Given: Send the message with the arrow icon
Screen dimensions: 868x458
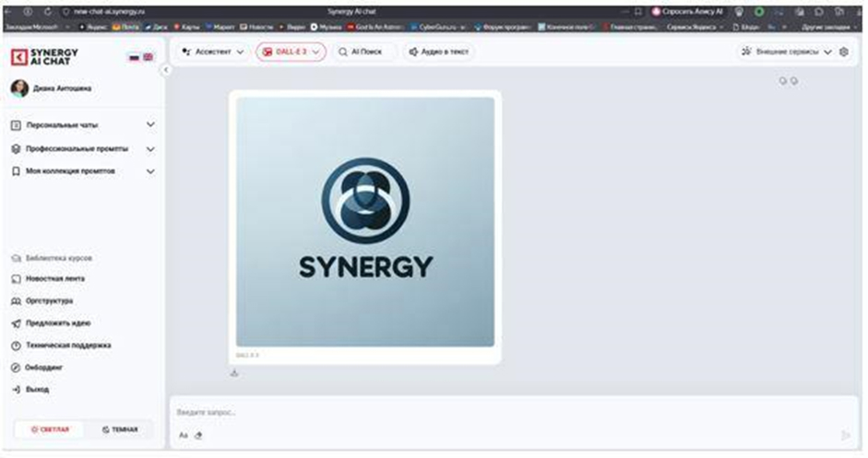Looking at the screenshot, I should pyautogui.click(x=845, y=435).
